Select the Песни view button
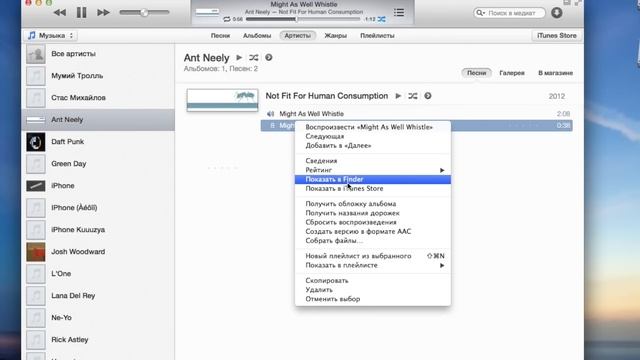Image resolution: width=640 pixels, height=360 pixels. coord(476,73)
